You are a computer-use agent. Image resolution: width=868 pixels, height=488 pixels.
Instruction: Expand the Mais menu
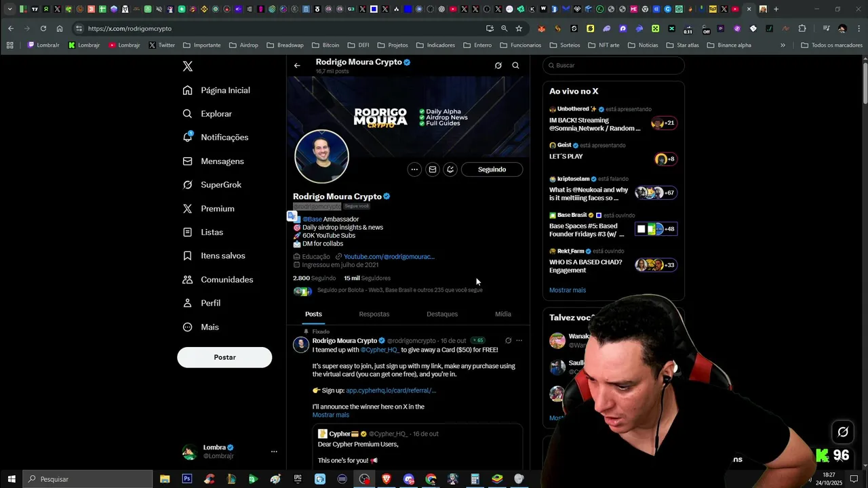(x=201, y=327)
